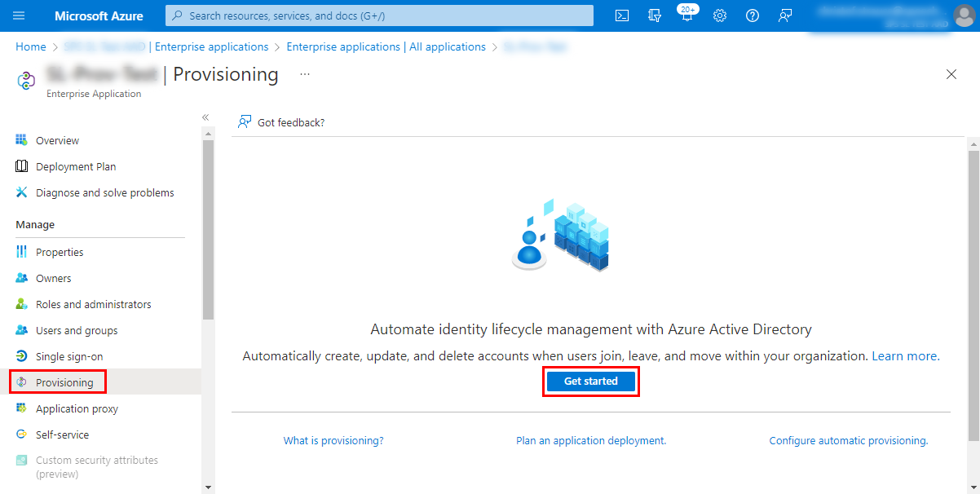Open the Overview menu item
980x494 pixels.
[x=57, y=140]
